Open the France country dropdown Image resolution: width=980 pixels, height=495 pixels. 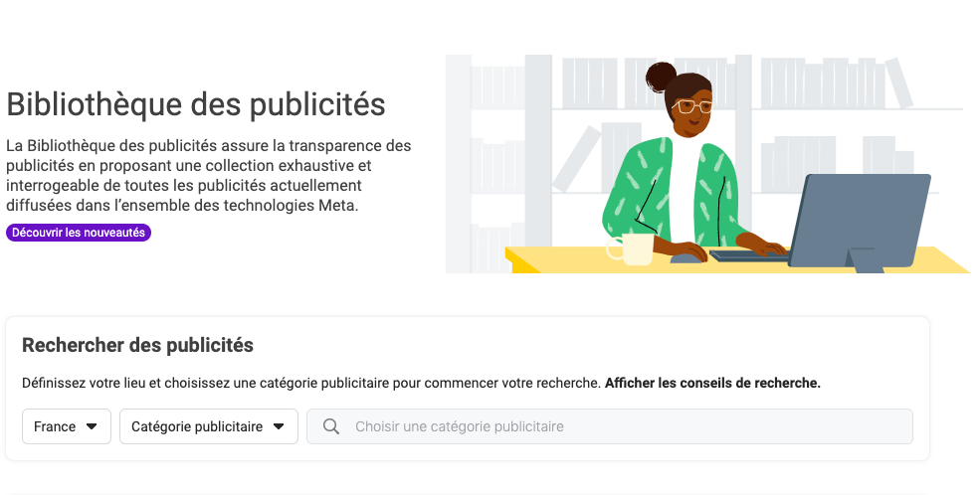click(x=67, y=426)
